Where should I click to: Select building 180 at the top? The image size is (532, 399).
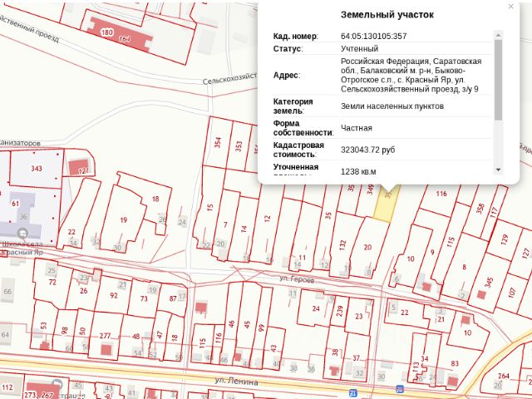coord(106,32)
